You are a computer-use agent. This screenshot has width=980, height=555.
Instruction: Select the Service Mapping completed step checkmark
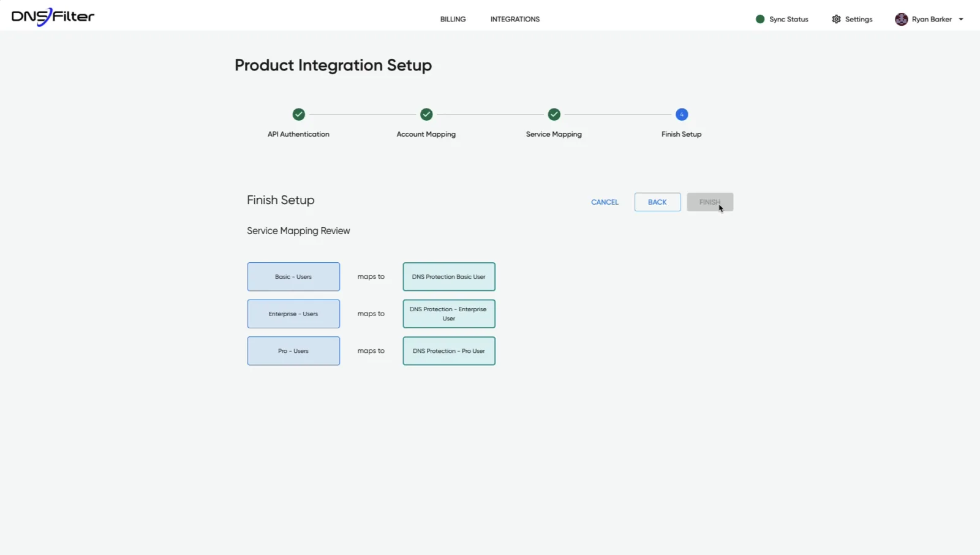point(554,114)
